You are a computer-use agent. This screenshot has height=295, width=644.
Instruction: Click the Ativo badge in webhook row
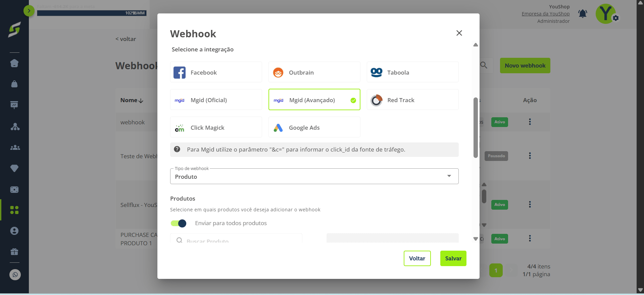(499, 122)
